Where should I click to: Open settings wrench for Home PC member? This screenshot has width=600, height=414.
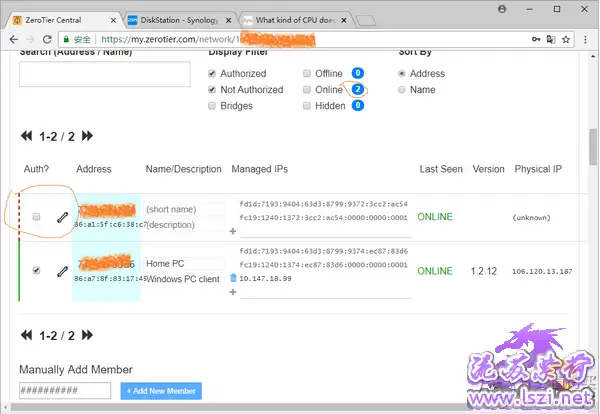(x=62, y=271)
